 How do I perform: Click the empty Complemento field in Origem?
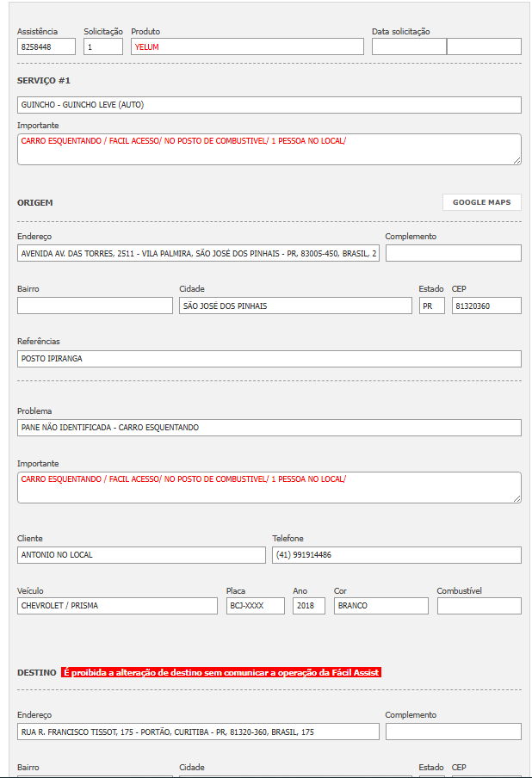pos(453,253)
